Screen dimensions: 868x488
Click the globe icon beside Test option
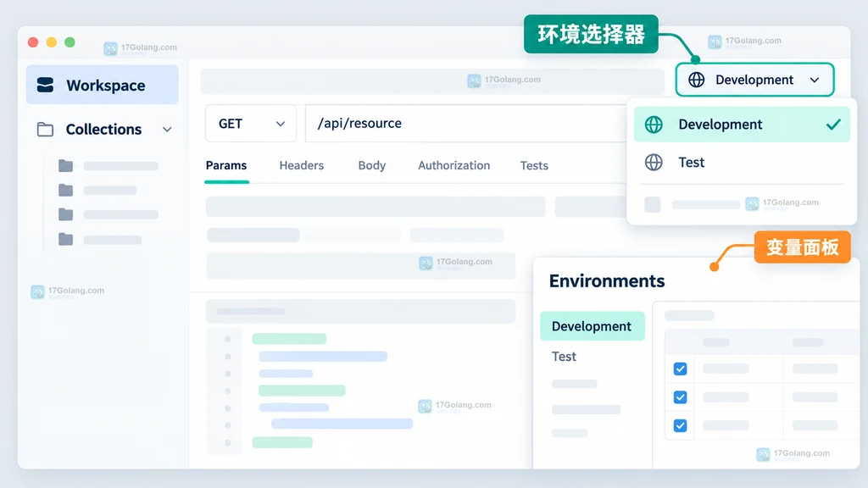click(654, 162)
